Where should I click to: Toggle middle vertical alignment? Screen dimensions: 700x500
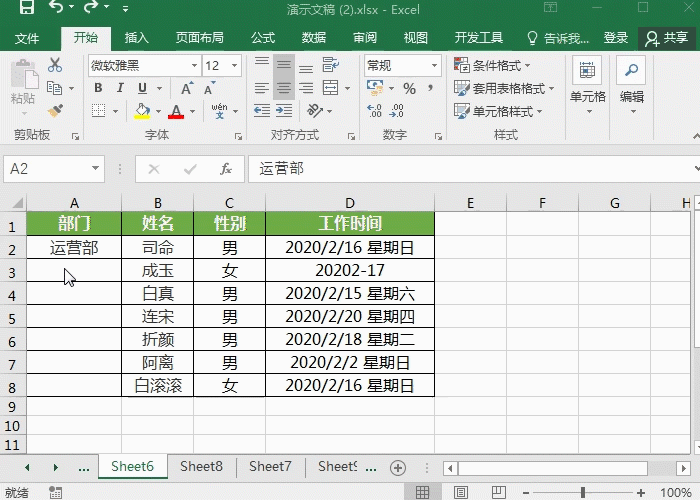coord(284,65)
